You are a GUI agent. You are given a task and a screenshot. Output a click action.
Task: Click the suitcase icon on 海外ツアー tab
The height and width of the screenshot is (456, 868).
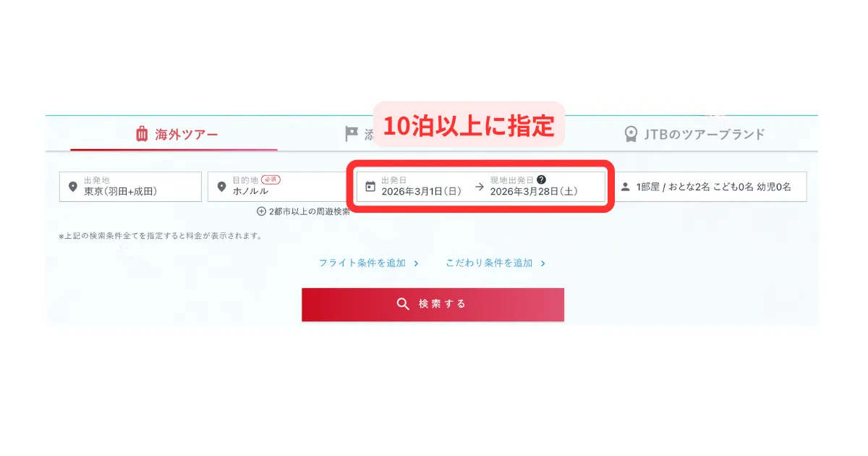[x=142, y=134]
